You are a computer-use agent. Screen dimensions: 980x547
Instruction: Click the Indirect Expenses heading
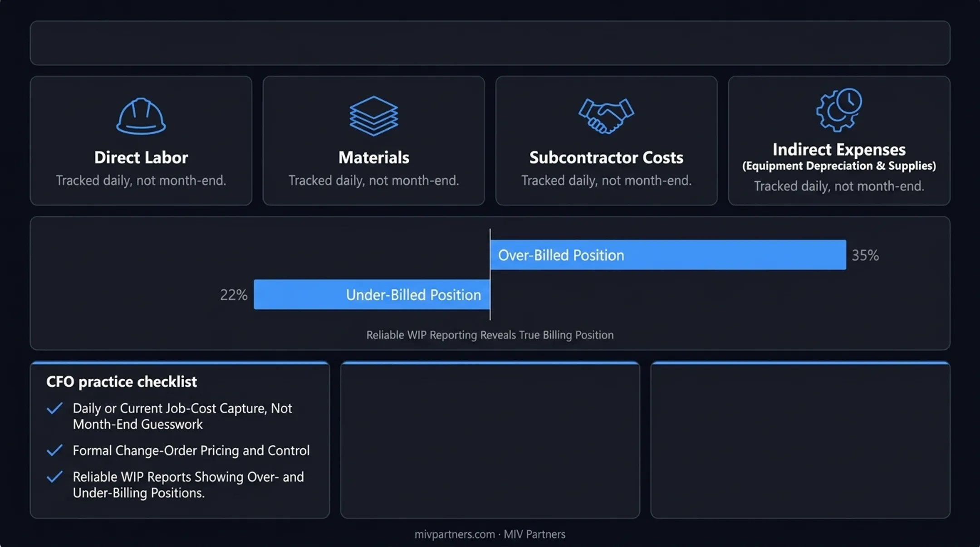pyautogui.click(x=839, y=149)
